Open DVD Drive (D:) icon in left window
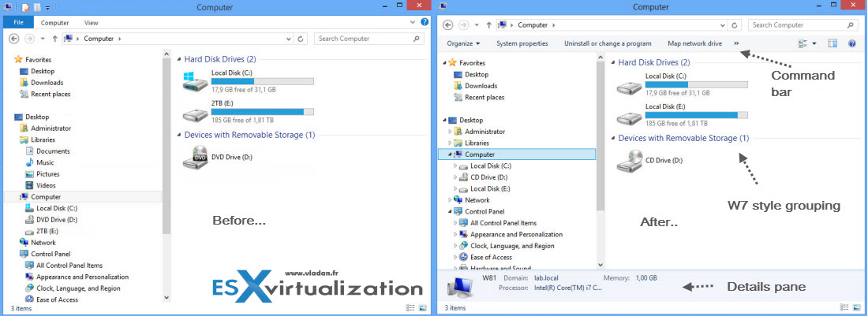The image size is (868, 316). click(196, 157)
